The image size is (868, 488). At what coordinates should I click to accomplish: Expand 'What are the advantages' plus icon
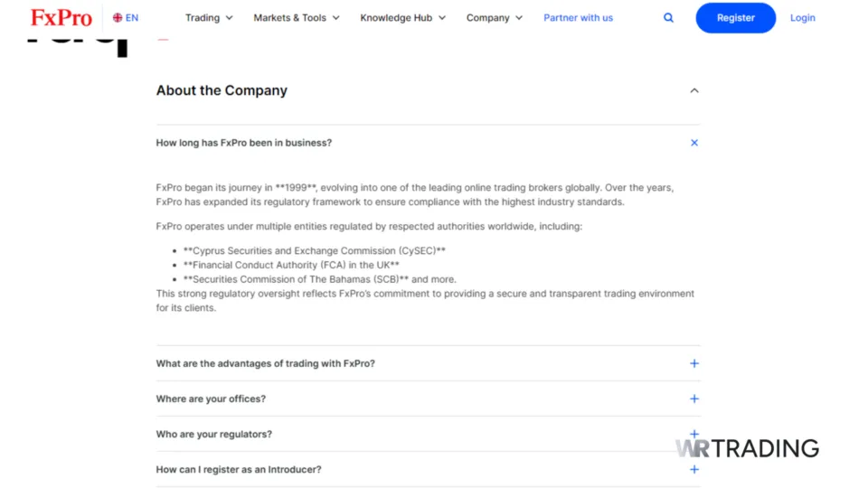(694, 363)
